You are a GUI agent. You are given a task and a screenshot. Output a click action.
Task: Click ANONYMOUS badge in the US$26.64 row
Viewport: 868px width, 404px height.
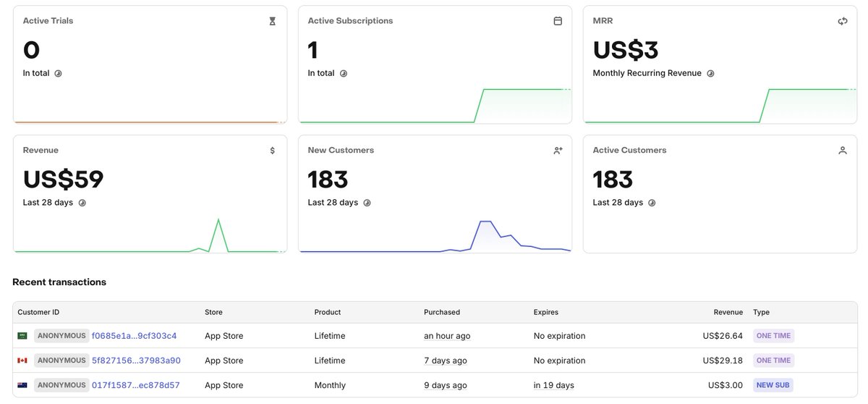coord(61,336)
